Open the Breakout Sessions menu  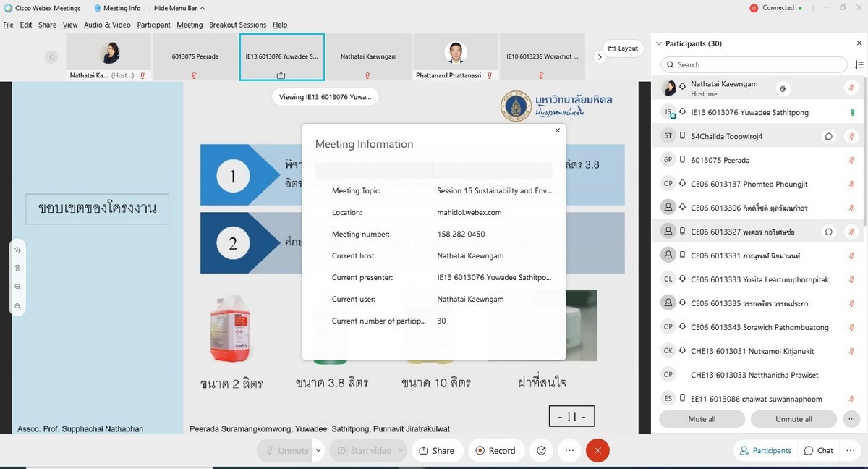point(237,25)
